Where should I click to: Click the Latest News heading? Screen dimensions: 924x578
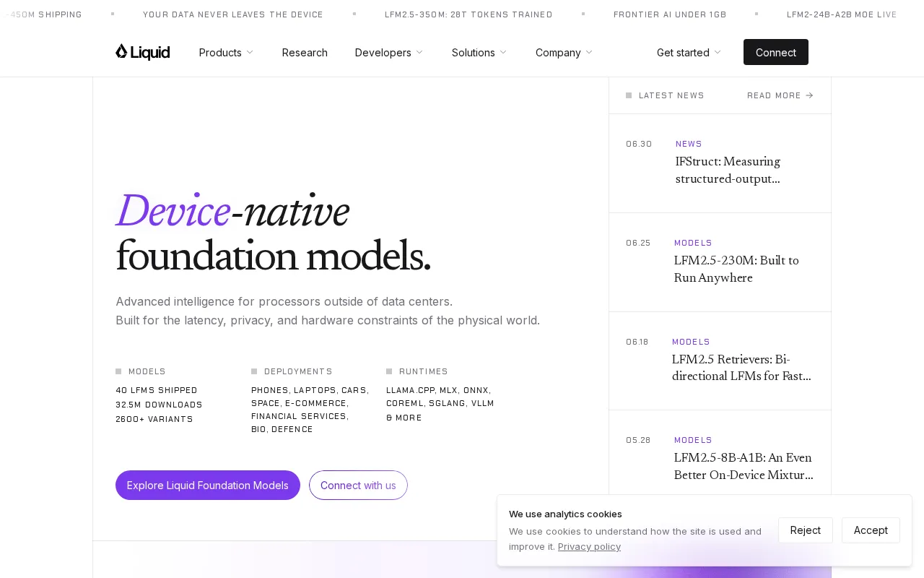[x=671, y=95]
